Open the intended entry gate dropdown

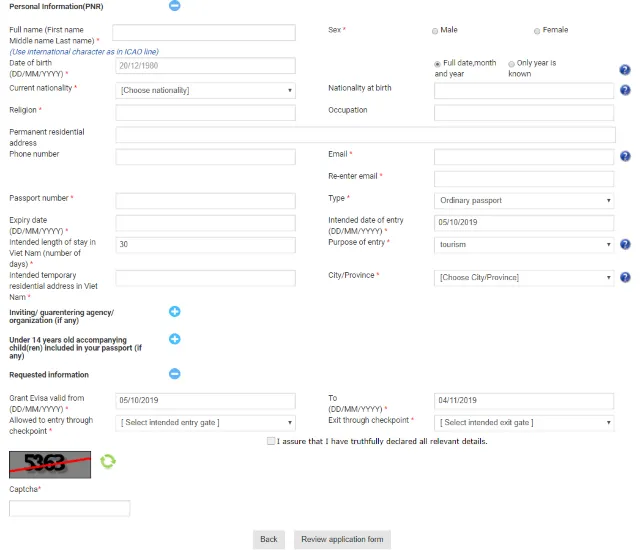pyautogui.click(x=205, y=423)
